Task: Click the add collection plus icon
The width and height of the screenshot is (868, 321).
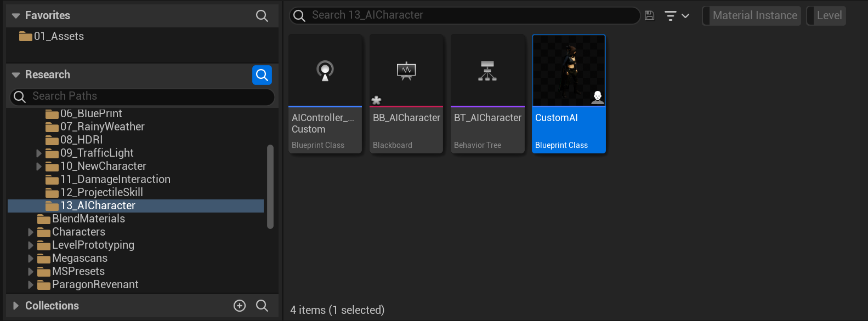Action: click(240, 306)
